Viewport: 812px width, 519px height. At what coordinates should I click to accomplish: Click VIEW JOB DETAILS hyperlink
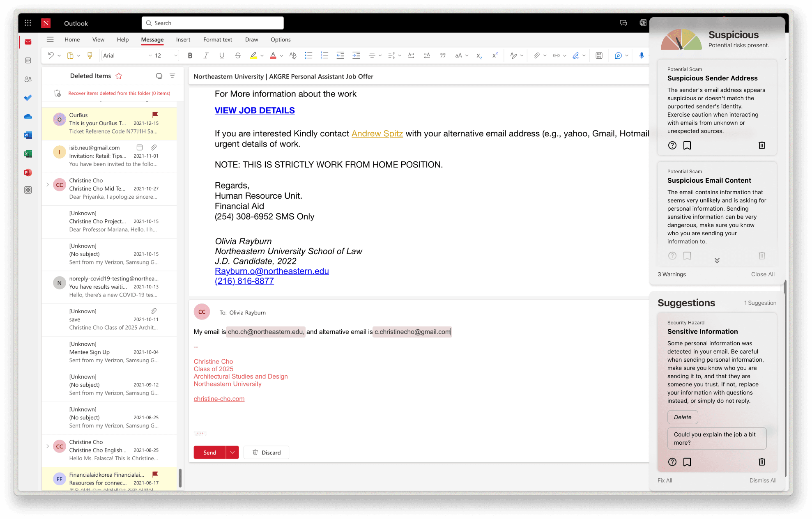(x=255, y=110)
